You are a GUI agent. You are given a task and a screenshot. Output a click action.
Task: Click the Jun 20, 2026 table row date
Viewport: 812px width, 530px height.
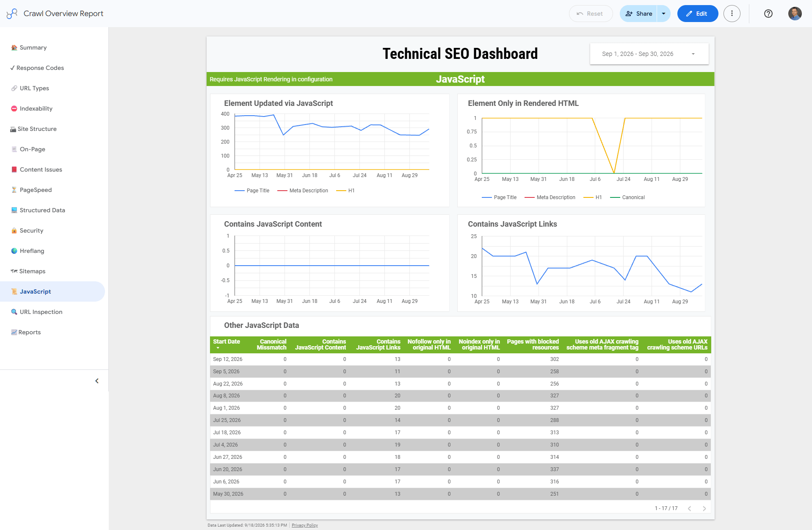(228, 469)
